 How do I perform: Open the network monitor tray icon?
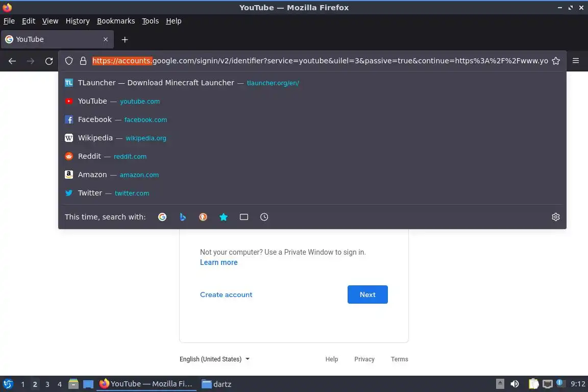pos(548,384)
